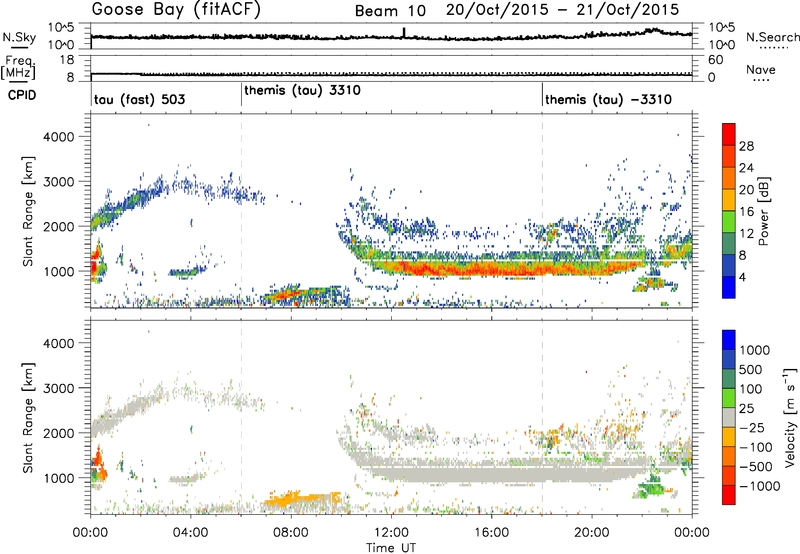Click the 'Slant Range [km]' label of power panel
This screenshot has height=554, width=800.
pos(28,211)
